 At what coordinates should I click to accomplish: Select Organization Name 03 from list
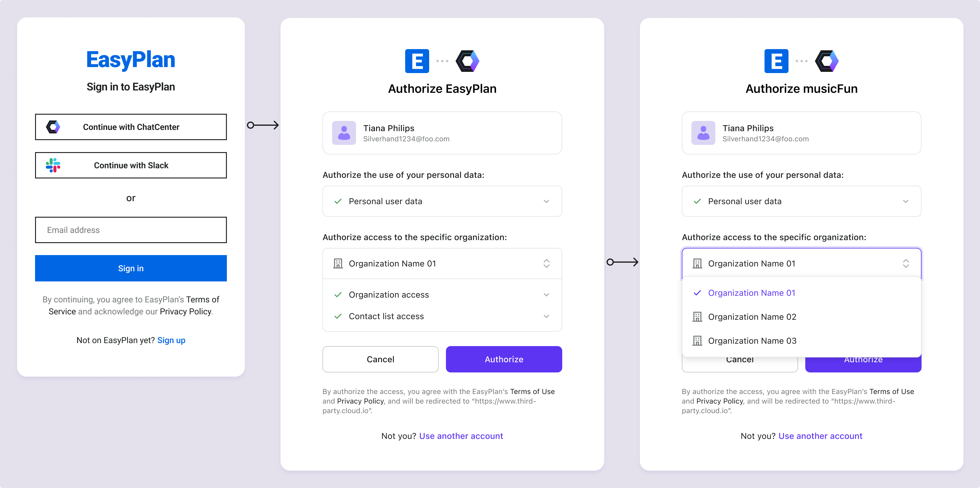pos(753,341)
